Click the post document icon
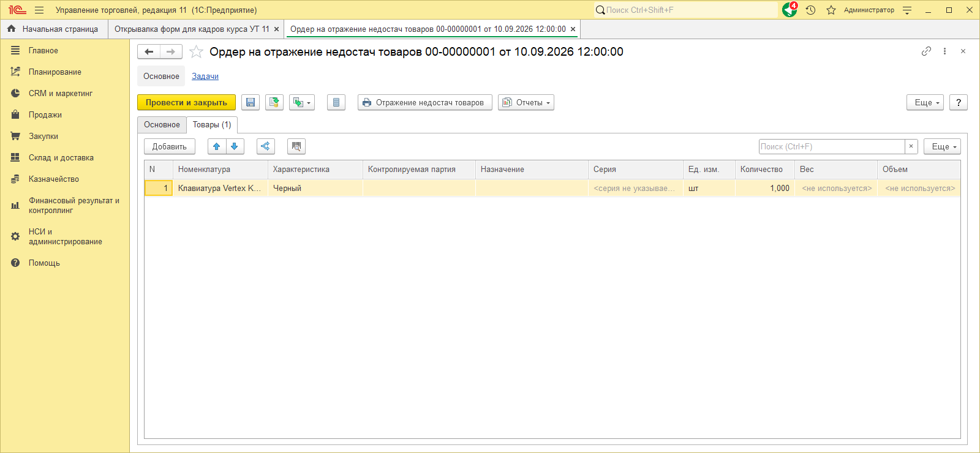Viewport: 980px width, 453px height. [274, 103]
